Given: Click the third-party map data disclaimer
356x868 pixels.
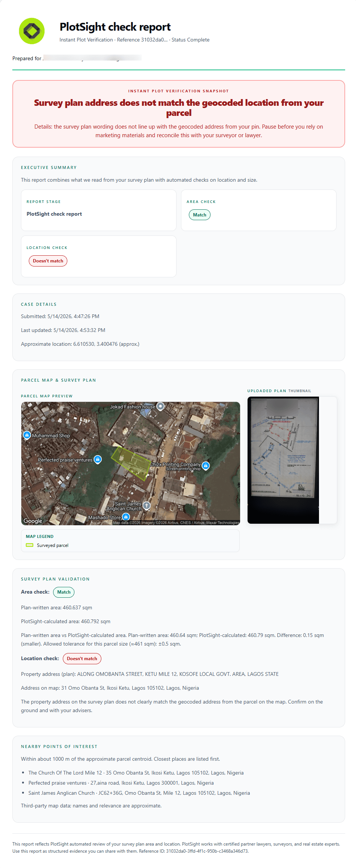Looking at the screenshot, I should click(x=91, y=806).
